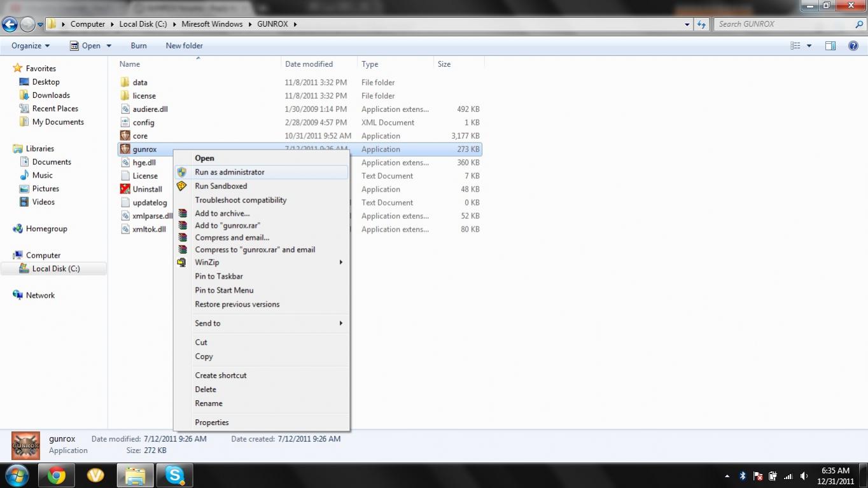This screenshot has width=868, height=488.
Task: Choose Pin to Taskbar from context menu
Action: 218,276
